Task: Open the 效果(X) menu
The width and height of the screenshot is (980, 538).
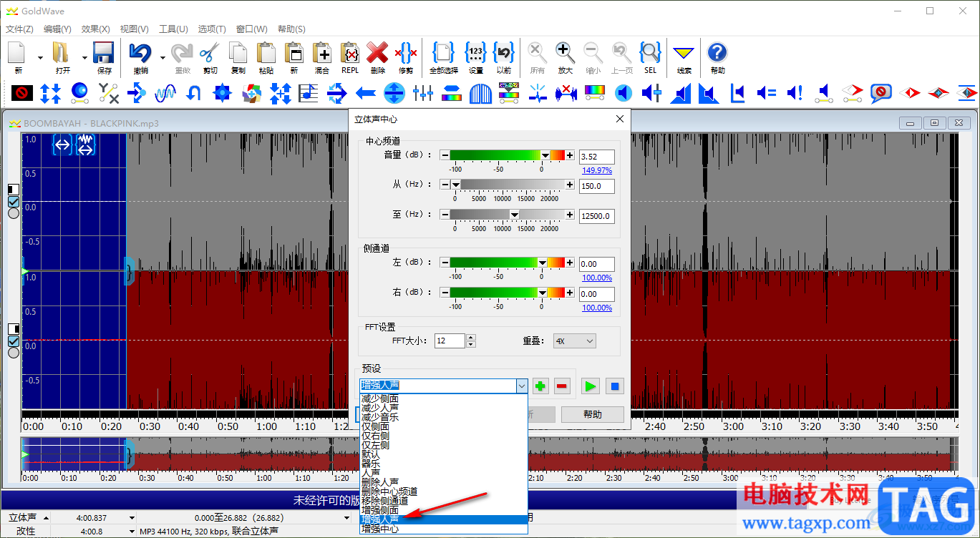Action: tap(95, 29)
